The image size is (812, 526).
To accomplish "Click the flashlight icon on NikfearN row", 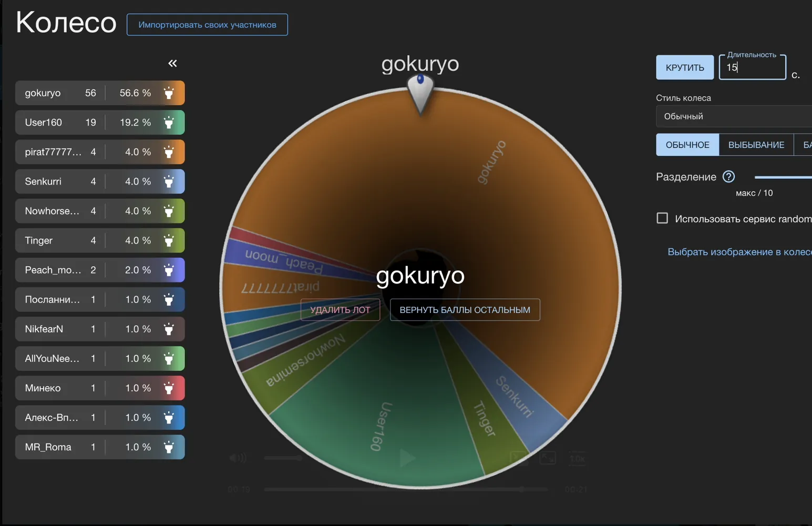I will coord(169,329).
